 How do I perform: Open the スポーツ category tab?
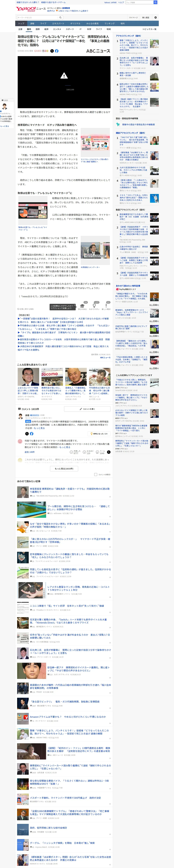[70, 29]
